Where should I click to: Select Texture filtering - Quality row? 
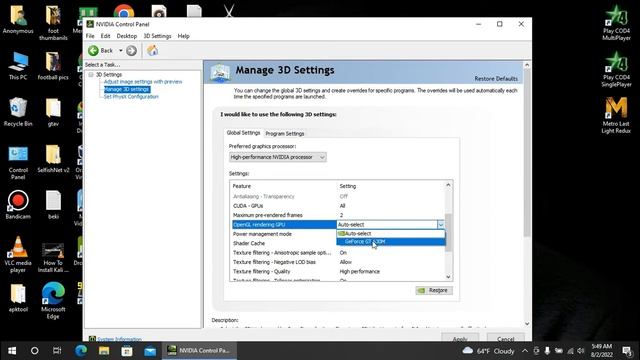338,271
